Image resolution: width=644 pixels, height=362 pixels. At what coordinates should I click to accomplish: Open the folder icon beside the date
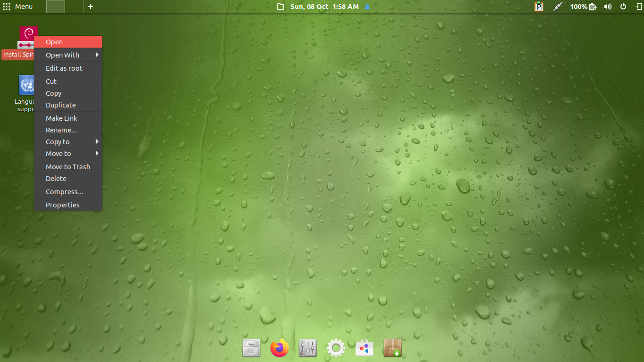tap(281, 7)
